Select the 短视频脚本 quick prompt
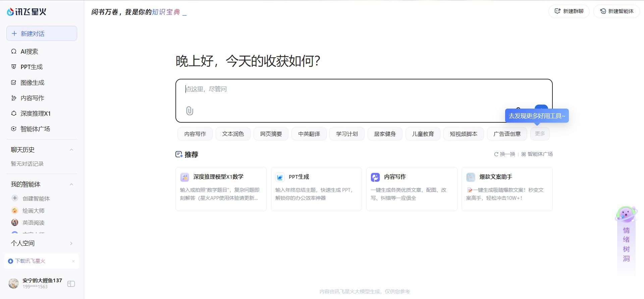 (463, 134)
